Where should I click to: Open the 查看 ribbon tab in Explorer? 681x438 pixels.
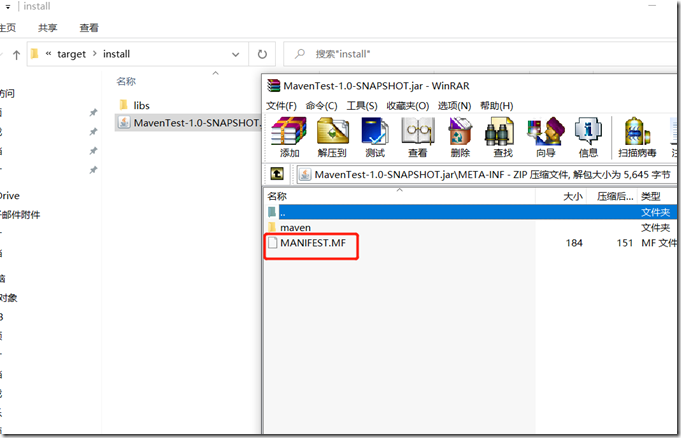pos(89,28)
